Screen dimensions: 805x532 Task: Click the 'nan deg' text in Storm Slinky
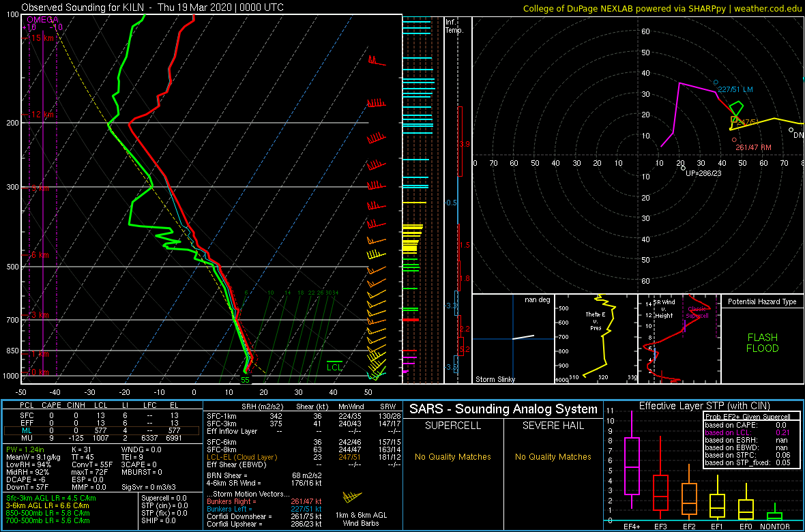538,300
